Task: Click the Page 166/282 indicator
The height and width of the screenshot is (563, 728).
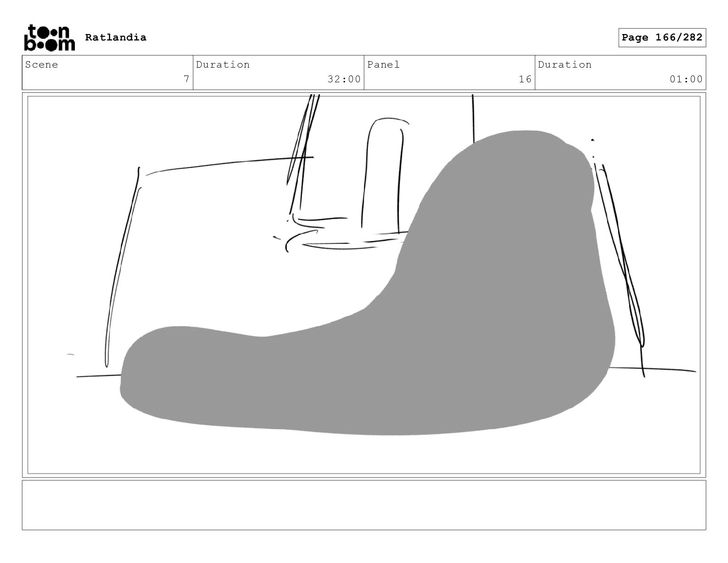Action: point(662,38)
